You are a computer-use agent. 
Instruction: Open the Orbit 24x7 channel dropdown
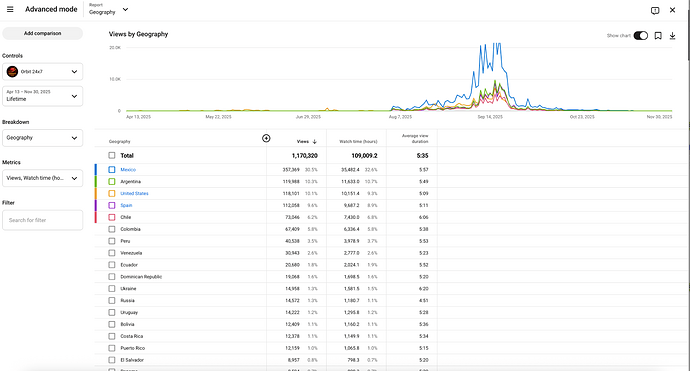pyautogui.click(x=42, y=71)
